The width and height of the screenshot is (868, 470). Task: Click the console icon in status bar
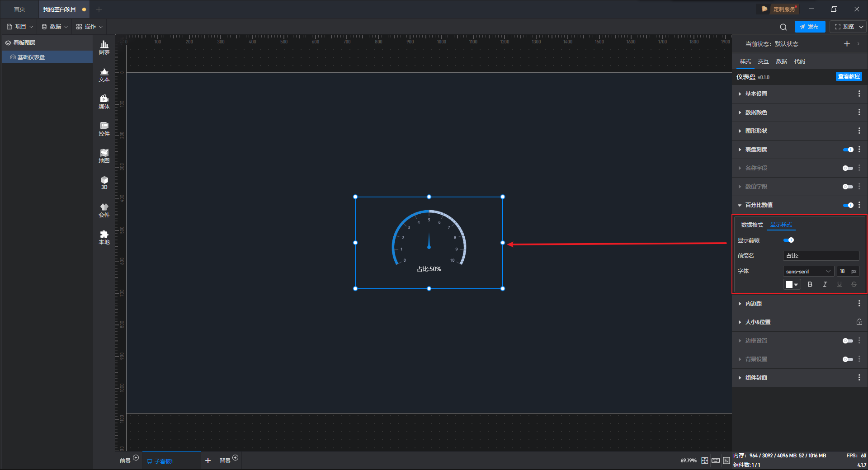point(726,461)
